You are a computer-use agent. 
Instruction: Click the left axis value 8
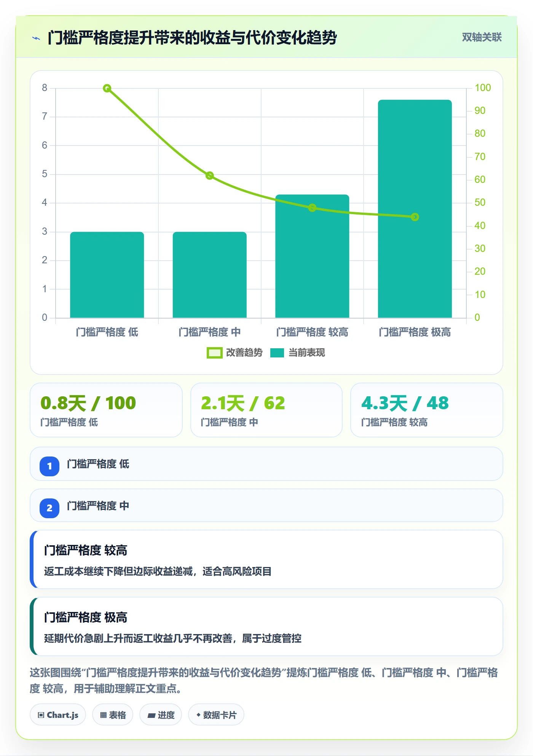pyautogui.click(x=45, y=88)
